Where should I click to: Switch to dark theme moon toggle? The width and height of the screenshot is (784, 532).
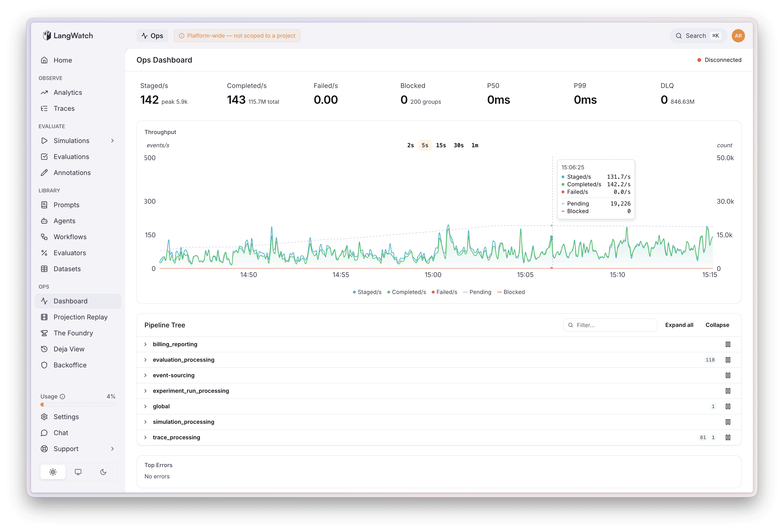coord(103,472)
